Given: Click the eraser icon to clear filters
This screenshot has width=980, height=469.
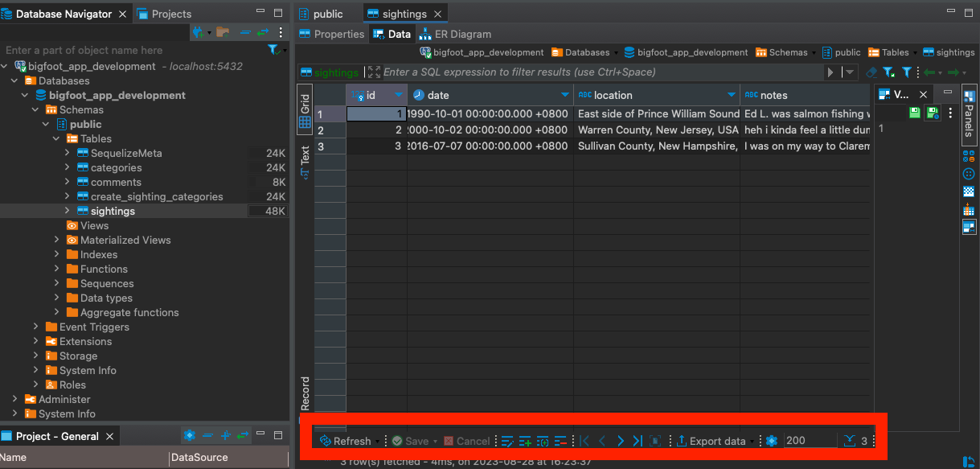Looking at the screenshot, I should tap(871, 72).
